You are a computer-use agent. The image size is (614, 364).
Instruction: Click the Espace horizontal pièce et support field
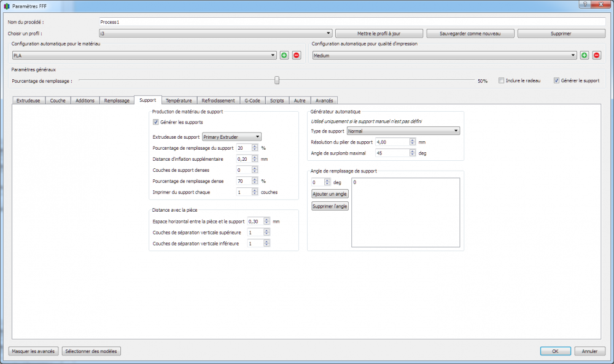tap(258, 221)
